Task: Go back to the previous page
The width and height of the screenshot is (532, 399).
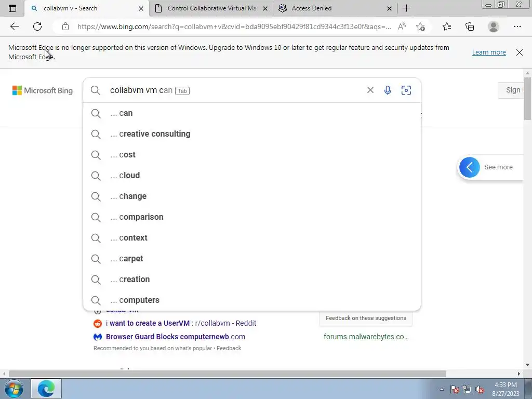Action: [14, 26]
